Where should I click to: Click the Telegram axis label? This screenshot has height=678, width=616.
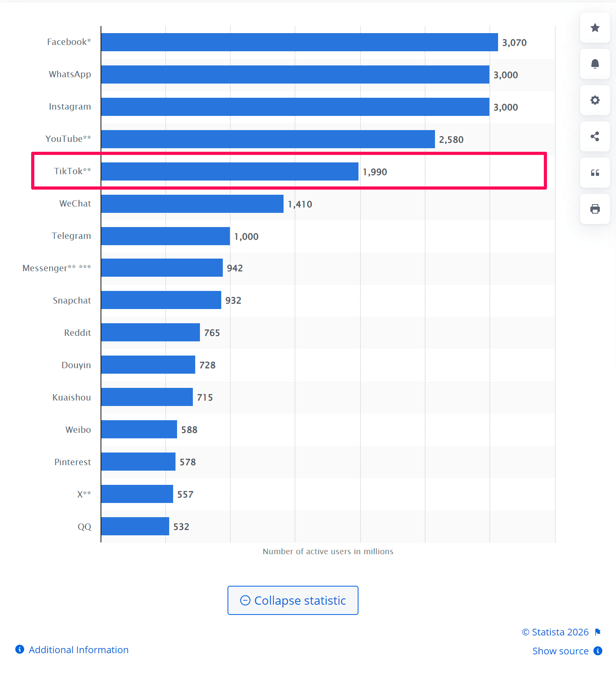pyautogui.click(x=71, y=236)
